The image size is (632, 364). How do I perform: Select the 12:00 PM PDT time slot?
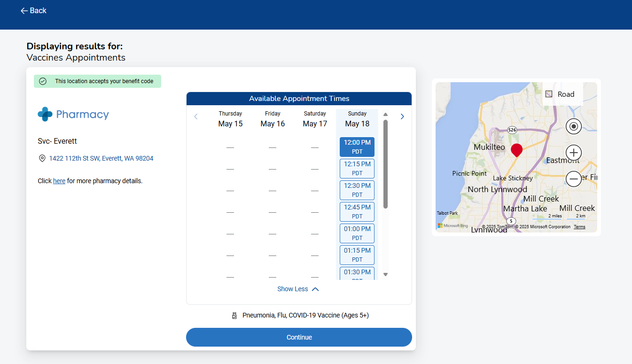click(x=357, y=147)
